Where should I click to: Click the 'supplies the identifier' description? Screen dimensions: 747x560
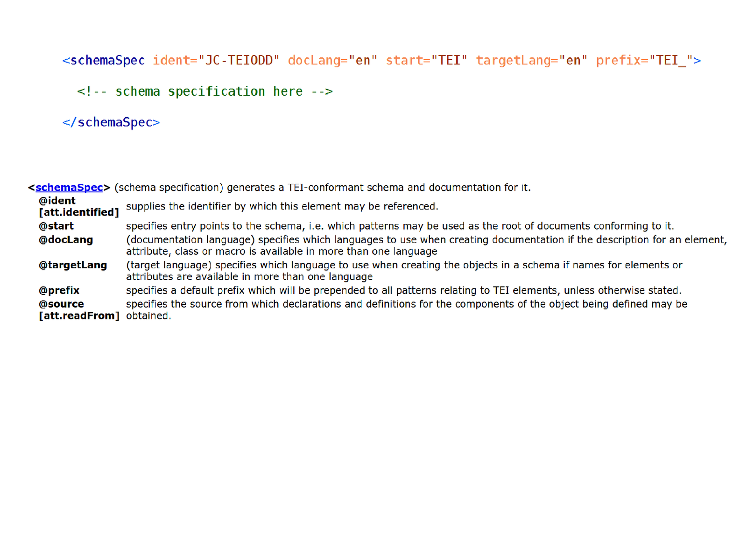(282, 206)
